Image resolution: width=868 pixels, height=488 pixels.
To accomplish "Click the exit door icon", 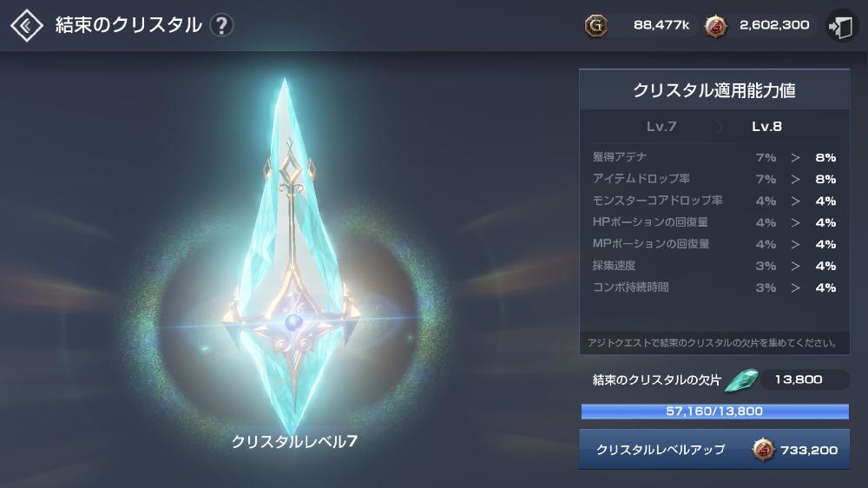I will 840,26.
